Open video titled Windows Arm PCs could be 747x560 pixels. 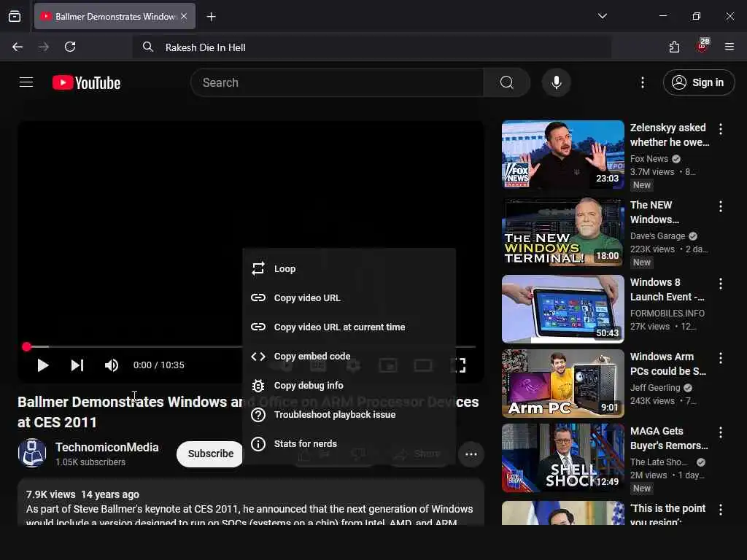pyautogui.click(x=668, y=364)
